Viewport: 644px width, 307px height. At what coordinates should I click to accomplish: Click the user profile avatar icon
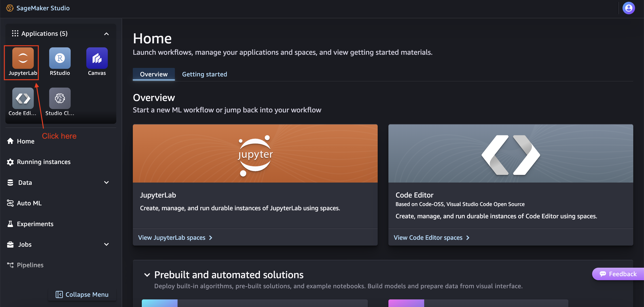[629, 8]
